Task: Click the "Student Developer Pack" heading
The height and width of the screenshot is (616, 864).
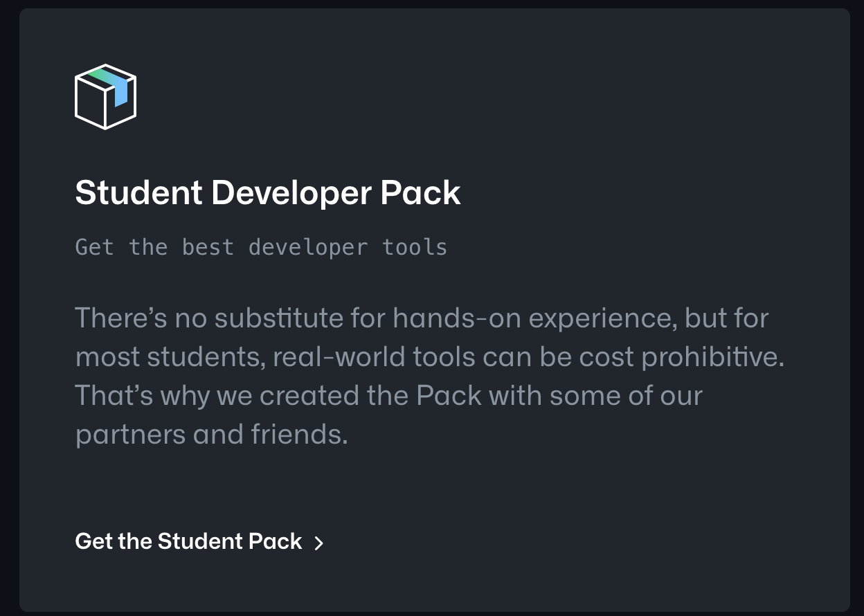Action: click(x=267, y=192)
